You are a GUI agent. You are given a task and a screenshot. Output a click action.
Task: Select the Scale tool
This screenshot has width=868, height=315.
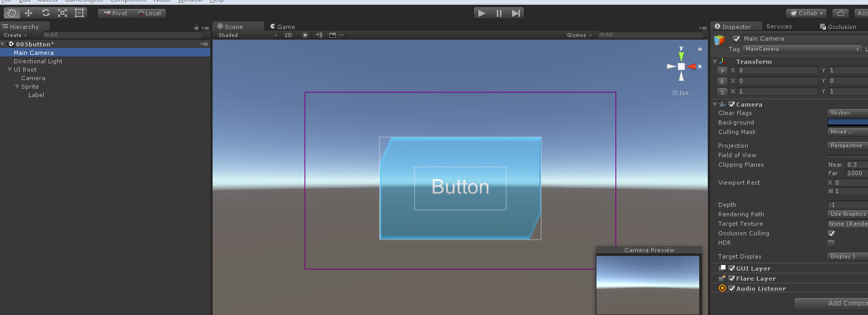(63, 13)
